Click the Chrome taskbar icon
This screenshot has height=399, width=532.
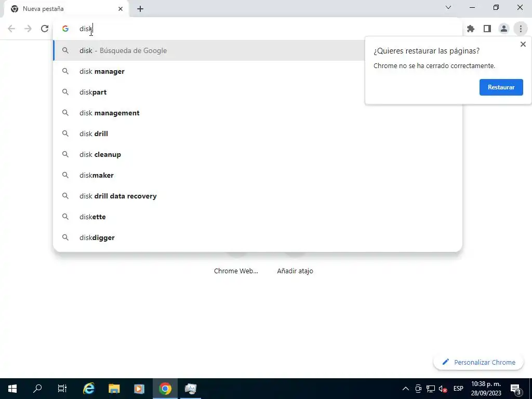point(165,389)
